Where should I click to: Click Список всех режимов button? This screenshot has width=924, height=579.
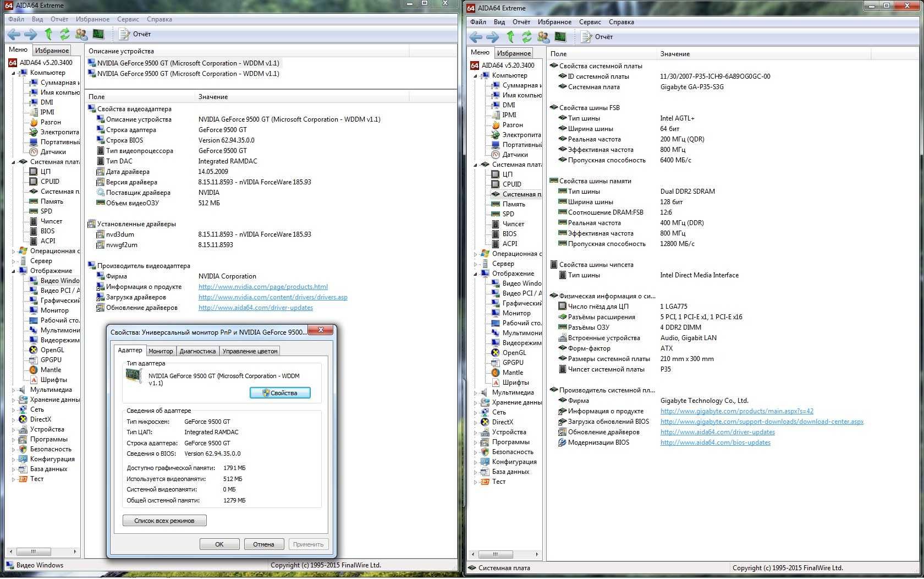164,521
